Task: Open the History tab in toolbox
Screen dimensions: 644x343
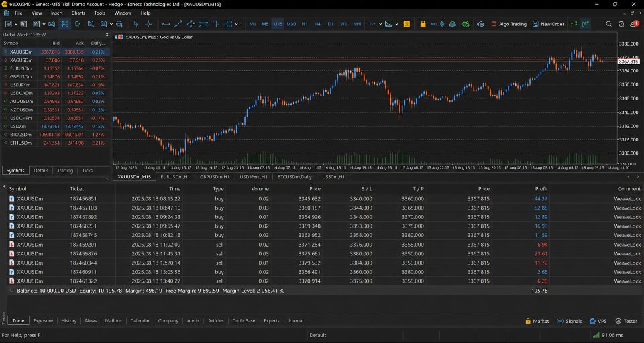Action: [68, 321]
